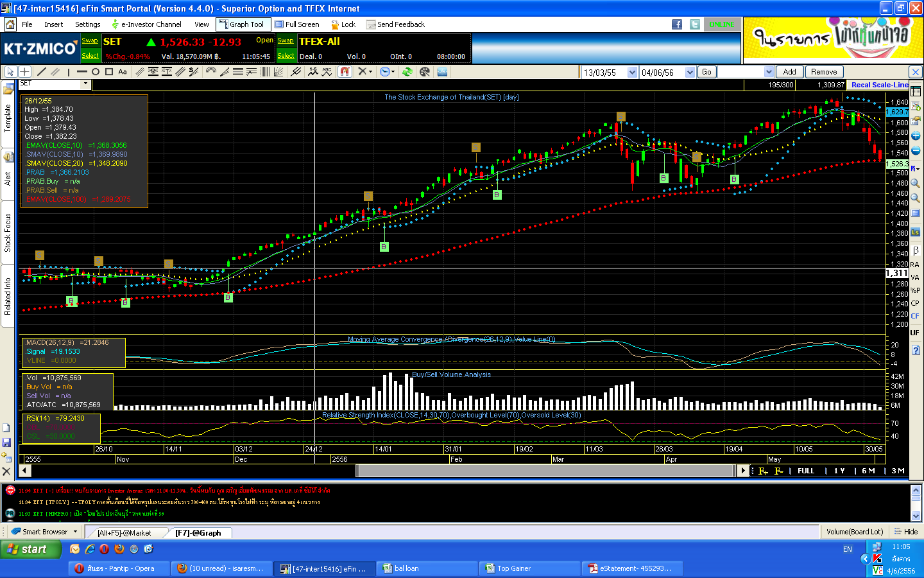Click the scroll-left arrow of chart scrollbar
This screenshot has height=578, width=924.
25,471
